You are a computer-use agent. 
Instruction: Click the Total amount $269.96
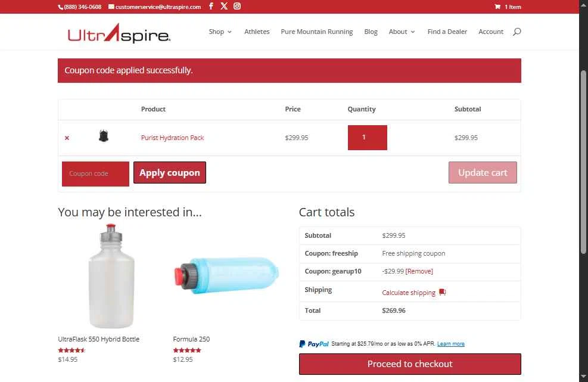pos(394,310)
